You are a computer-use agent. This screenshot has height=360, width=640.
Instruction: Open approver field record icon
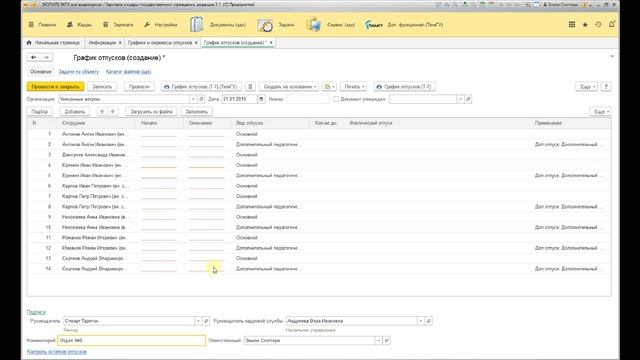[x=469, y=99]
